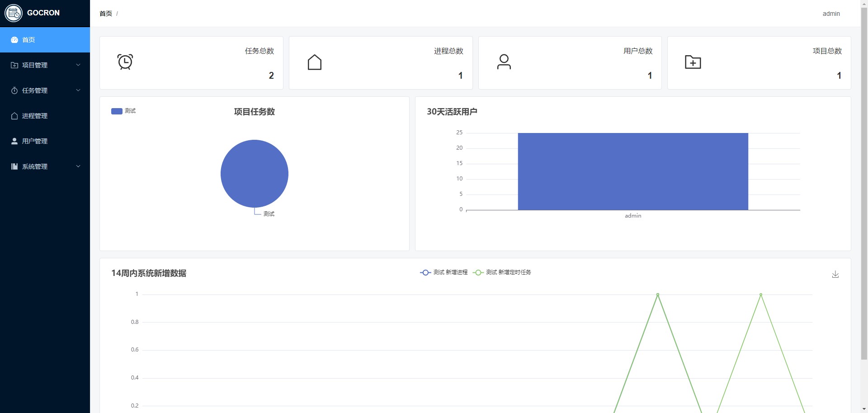
Task: Click the 用户总数 label
Action: [638, 51]
